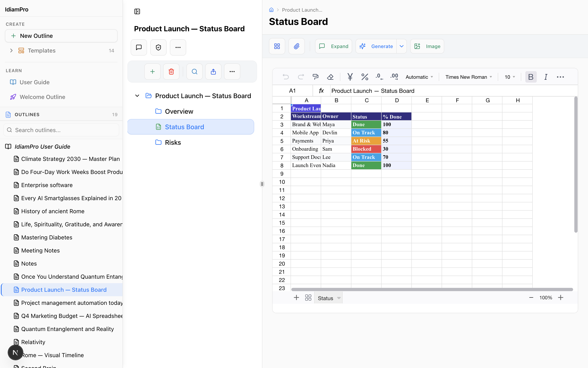The image size is (588, 368).
Task: Go to home via breadcrumb icon
Action: click(x=271, y=10)
